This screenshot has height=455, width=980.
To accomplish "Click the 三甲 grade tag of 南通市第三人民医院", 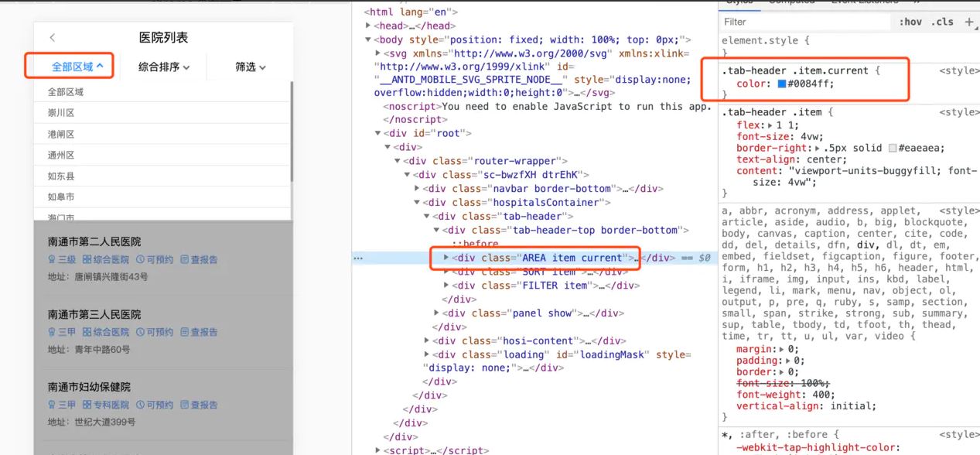I will click(x=62, y=332).
